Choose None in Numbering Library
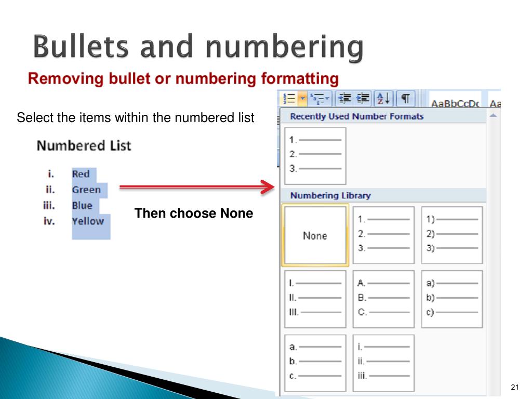 click(315, 235)
